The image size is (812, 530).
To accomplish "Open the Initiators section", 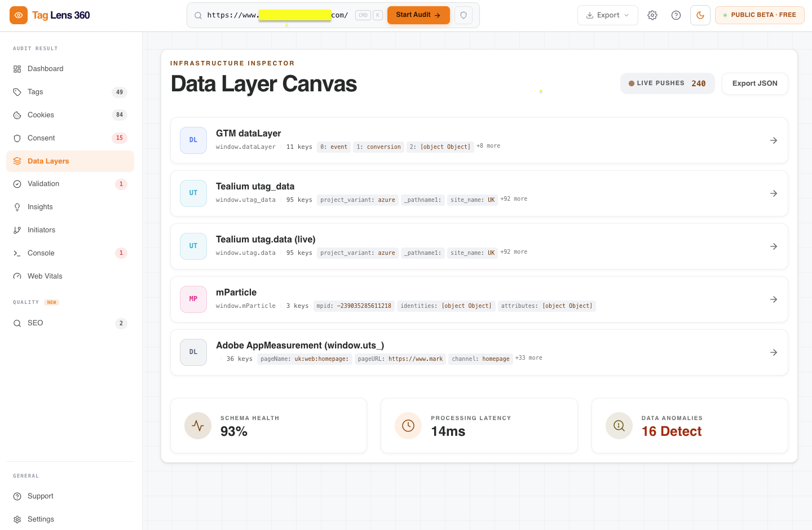I will pyautogui.click(x=70, y=230).
